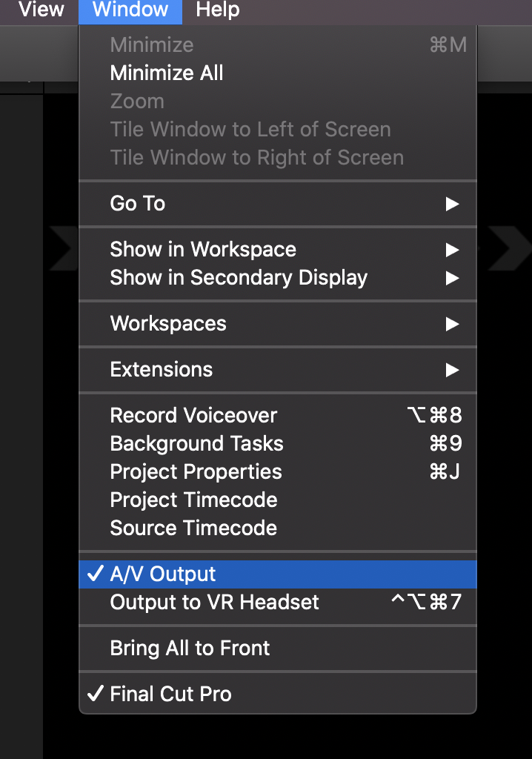Viewport: 532px width, 759px height.
Task: Toggle the A/V Output checkmark item
Action: (163, 574)
